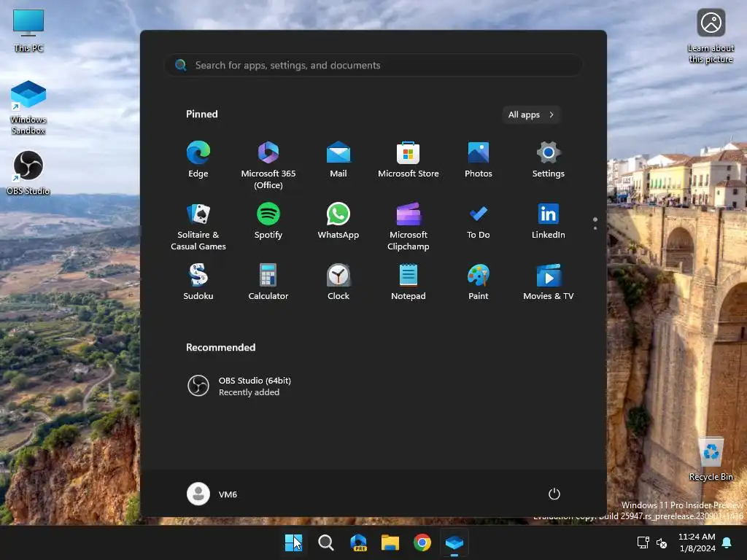Viewport: 747px width, 560px height.
Task: Click the muted volume tray icon
Action: (x=662, y=542)
